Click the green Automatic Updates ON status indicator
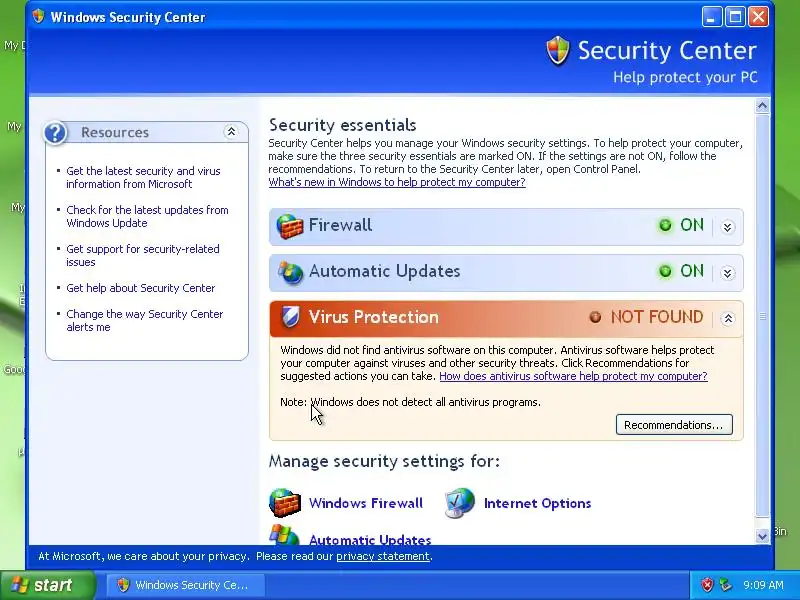The width and height of the screenshot is (800, 600). tap(665, 271)
